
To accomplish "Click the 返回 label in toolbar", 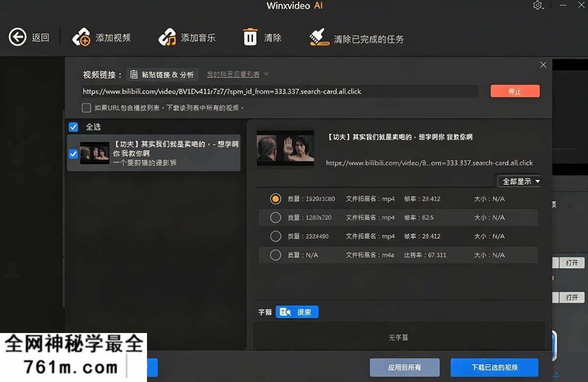I will point(41,38).
